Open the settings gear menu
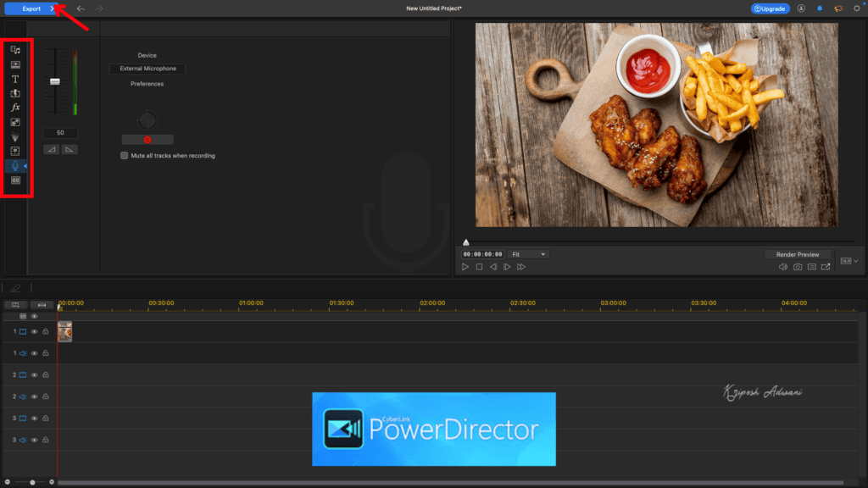The image size is (868, 488). [x=856, y=8]
